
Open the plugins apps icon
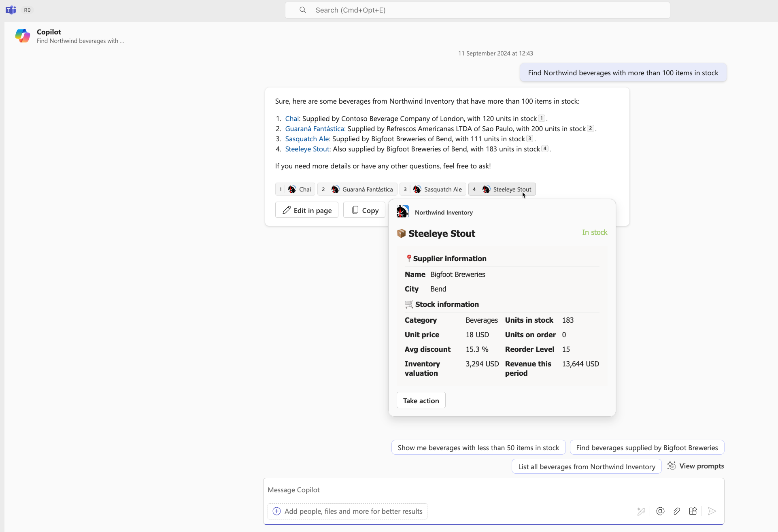click(x=693, y=511)
